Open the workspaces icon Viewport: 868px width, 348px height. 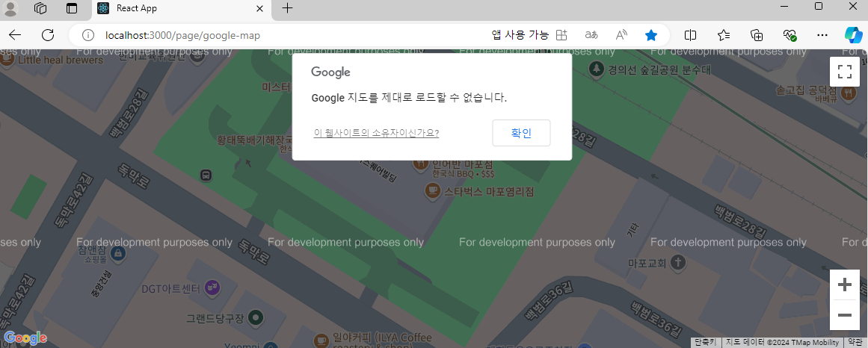[x=40, y=7]
